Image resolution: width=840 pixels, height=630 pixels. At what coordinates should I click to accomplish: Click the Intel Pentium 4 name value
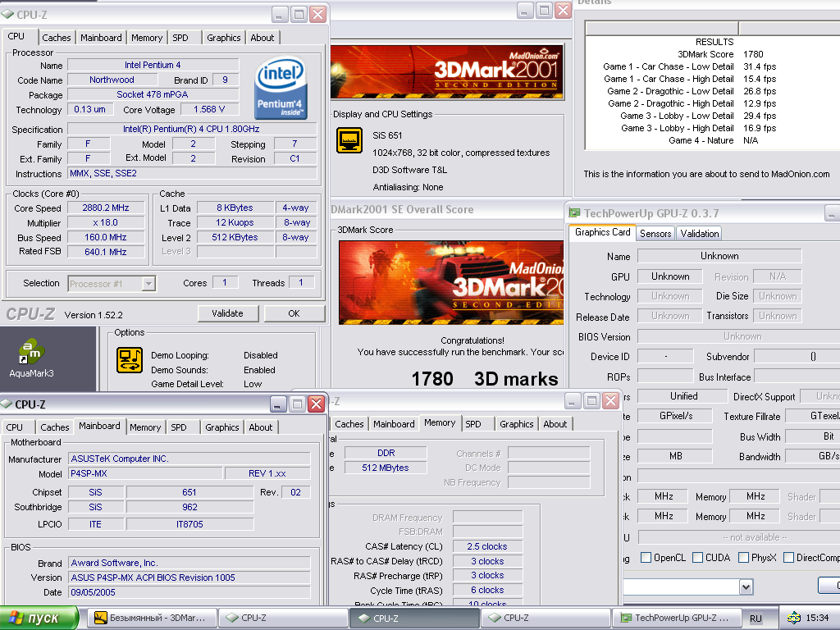(x=153, y=65)
